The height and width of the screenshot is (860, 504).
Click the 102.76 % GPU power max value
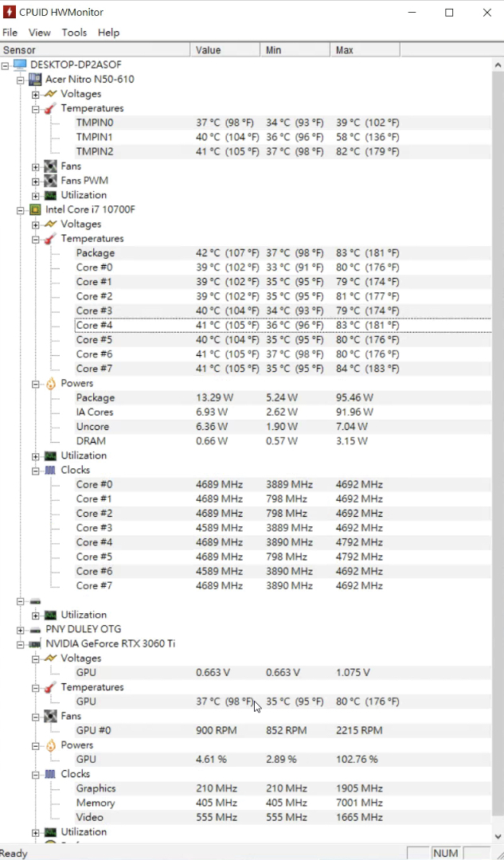pyautogui.click(x=357, y=760)
